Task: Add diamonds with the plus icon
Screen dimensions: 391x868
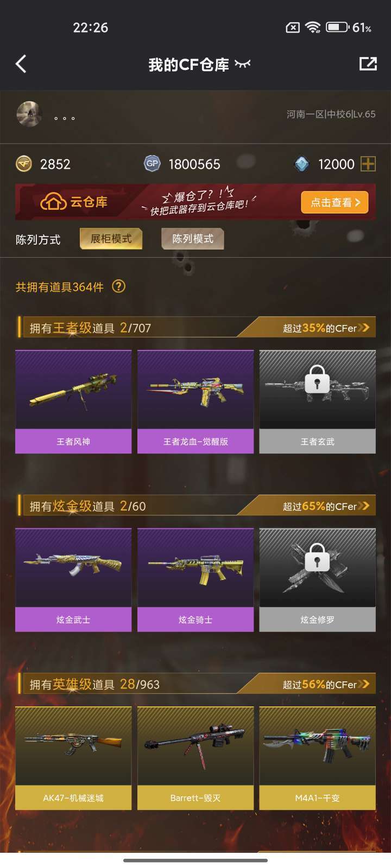Action: (x=368, y=164)
